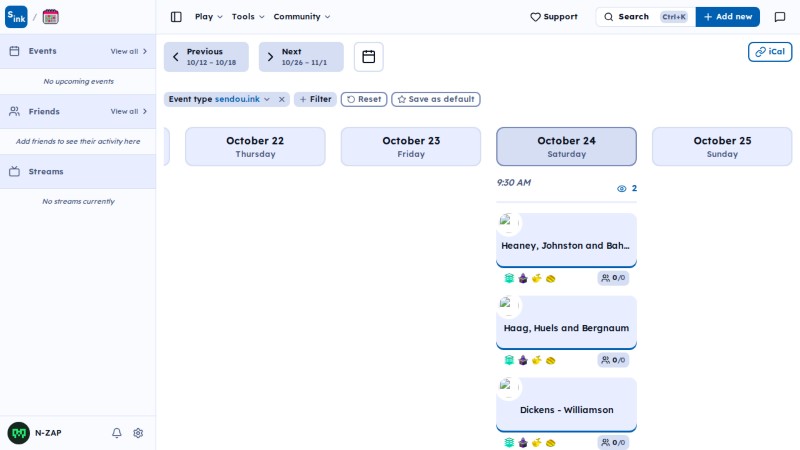This screenshot has height=450, width=800.
Task: Open N-ZAP user avatar
Action: [19, 433]
